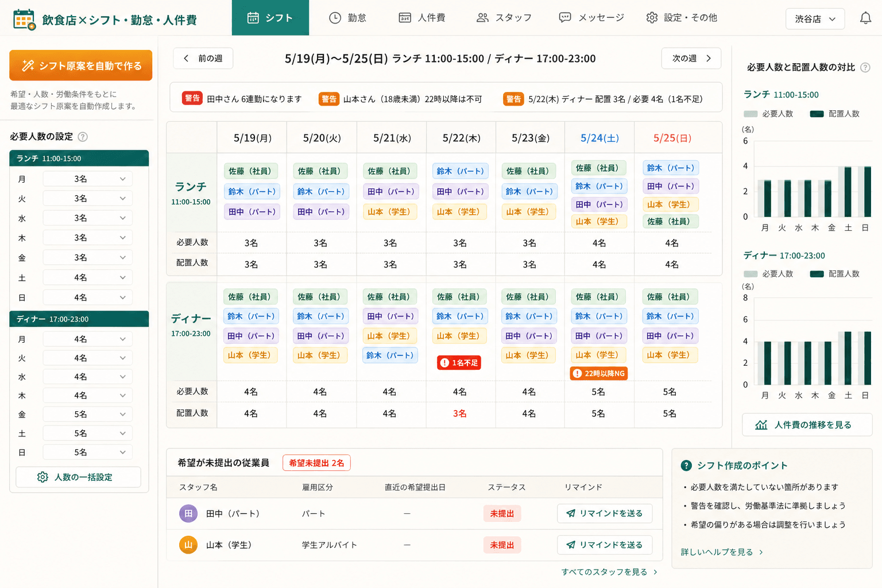
Task: Select 田中（パート）in 5/20 dinner
Action: [x=321, y=335]
